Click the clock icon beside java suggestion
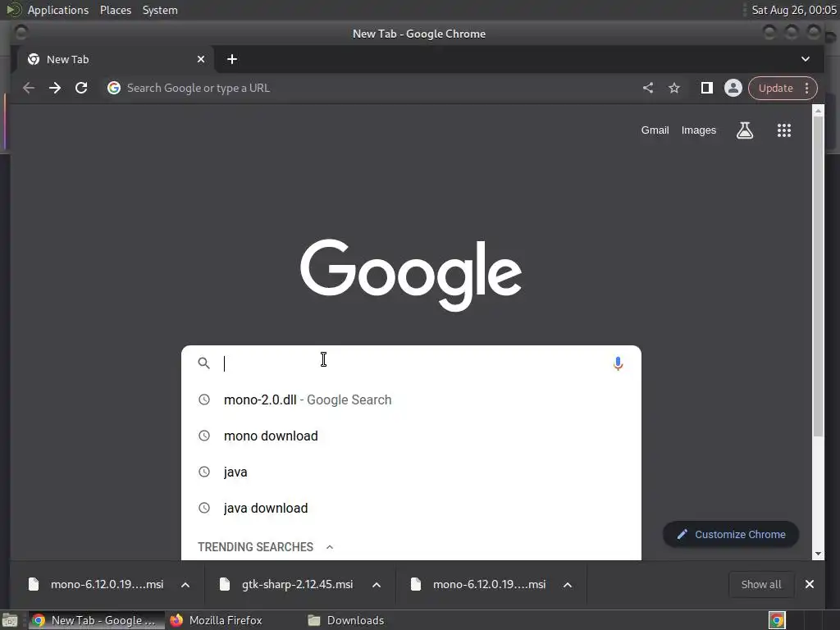 (204, 472)
